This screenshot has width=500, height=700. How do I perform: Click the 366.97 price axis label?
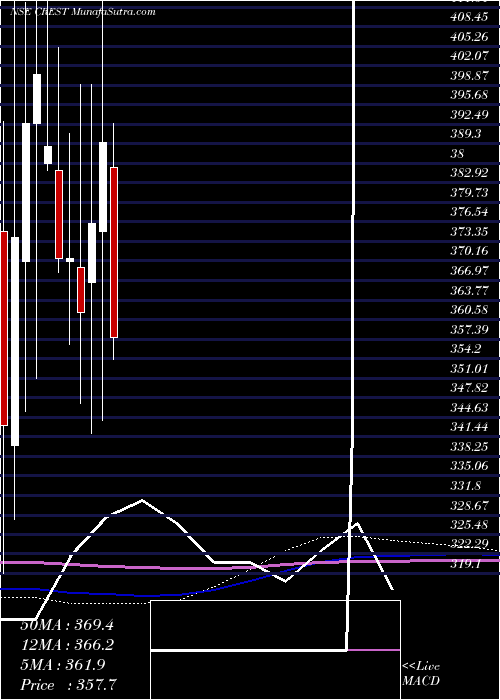coord(469,270)
